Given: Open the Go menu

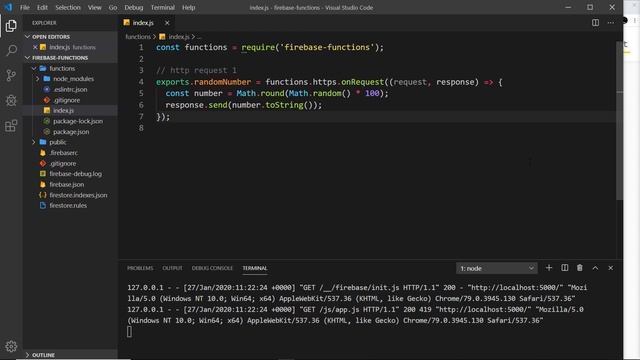Looking at the screenshot, I should coord(113,7).
